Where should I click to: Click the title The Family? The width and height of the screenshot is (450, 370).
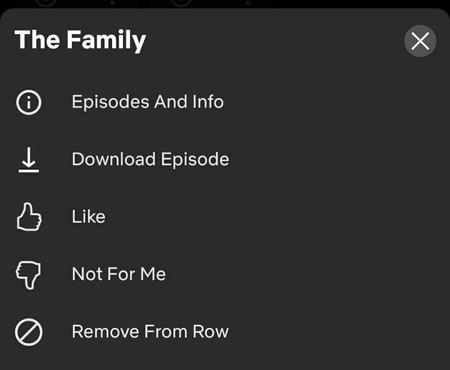click(x=80, y=41)
